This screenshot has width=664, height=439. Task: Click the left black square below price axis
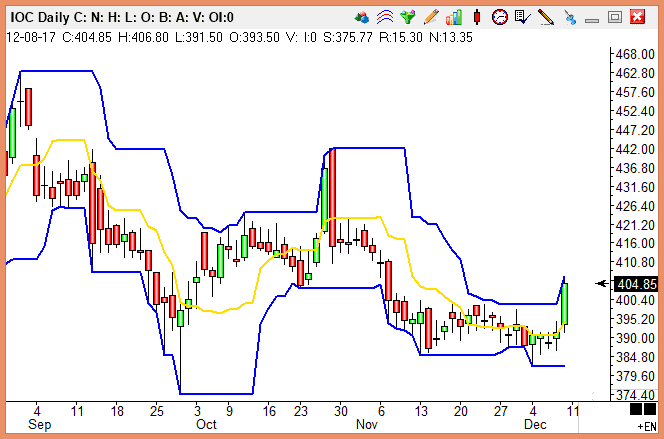click(636, 409)
